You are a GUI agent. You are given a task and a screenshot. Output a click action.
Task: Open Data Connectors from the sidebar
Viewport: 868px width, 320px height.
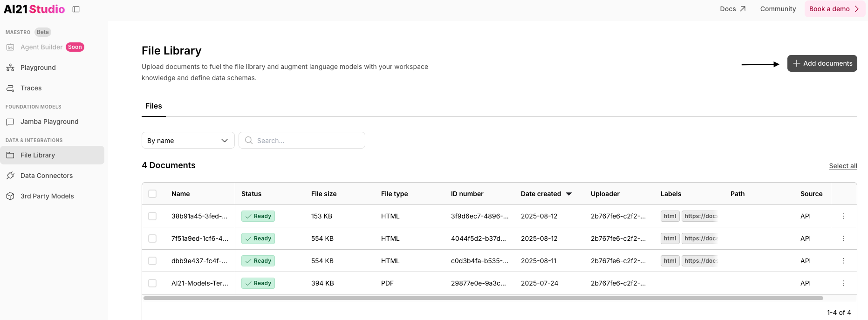[52, 176]
